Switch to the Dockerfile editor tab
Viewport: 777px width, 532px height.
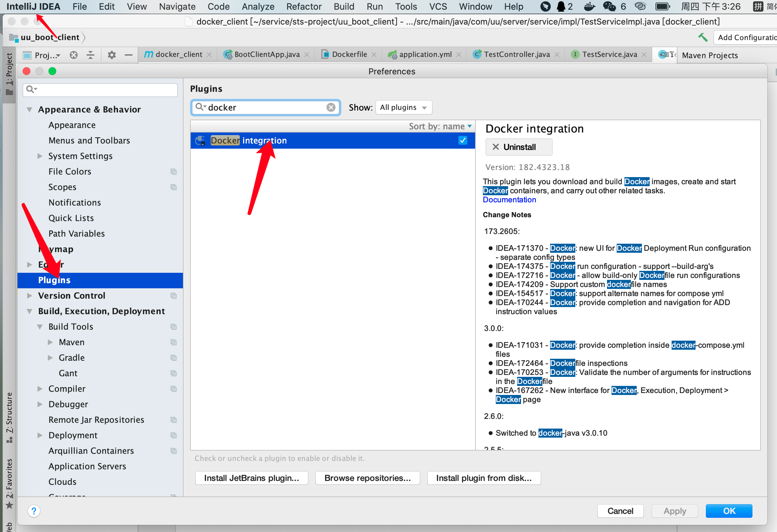click(349, 55)
